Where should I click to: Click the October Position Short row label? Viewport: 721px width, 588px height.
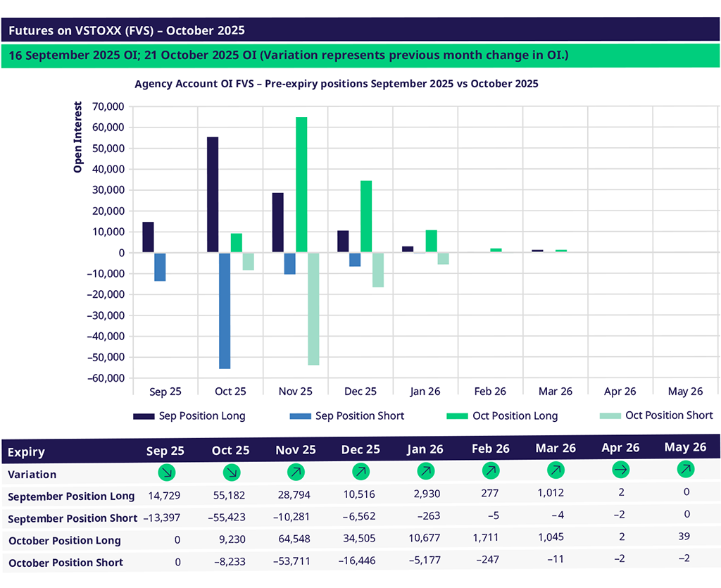click(65, 563)
